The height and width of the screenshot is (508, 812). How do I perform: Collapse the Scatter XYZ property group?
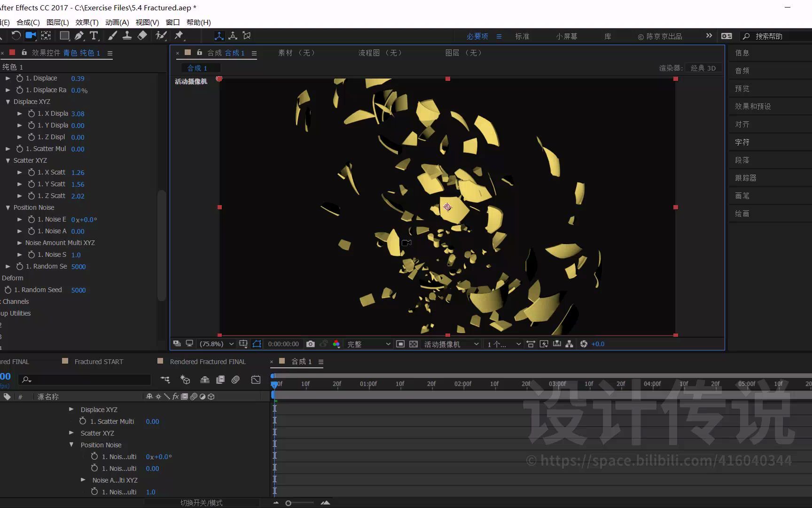(x=8, y=160)
